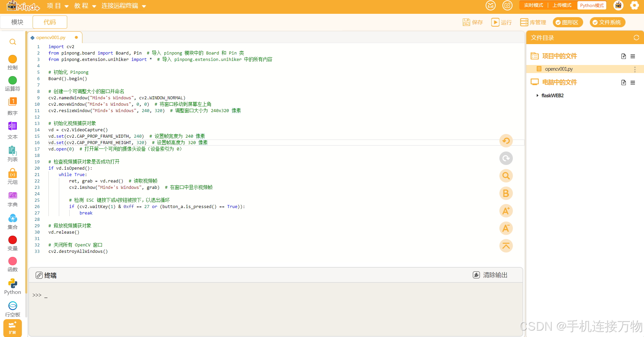The image size is (644, 337).
Task: Switch to the 代码 tab
Action: pyautogui.click(x=50, y=22)
